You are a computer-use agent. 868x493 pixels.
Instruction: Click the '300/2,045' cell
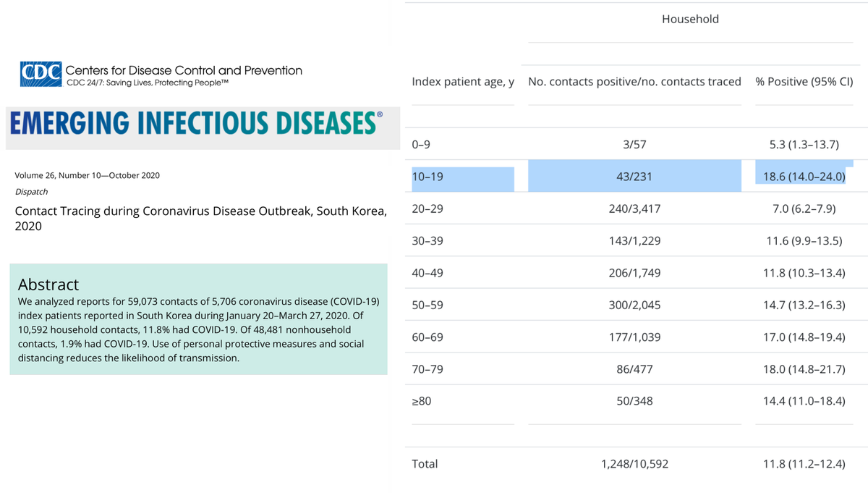(634, 305)
